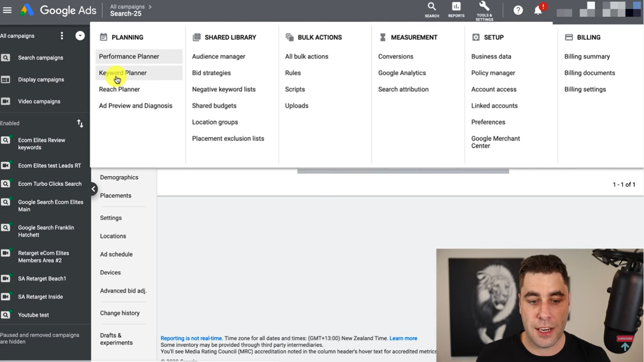Click the sort arrows next to Enabled
644x362 pixels.
80,123
